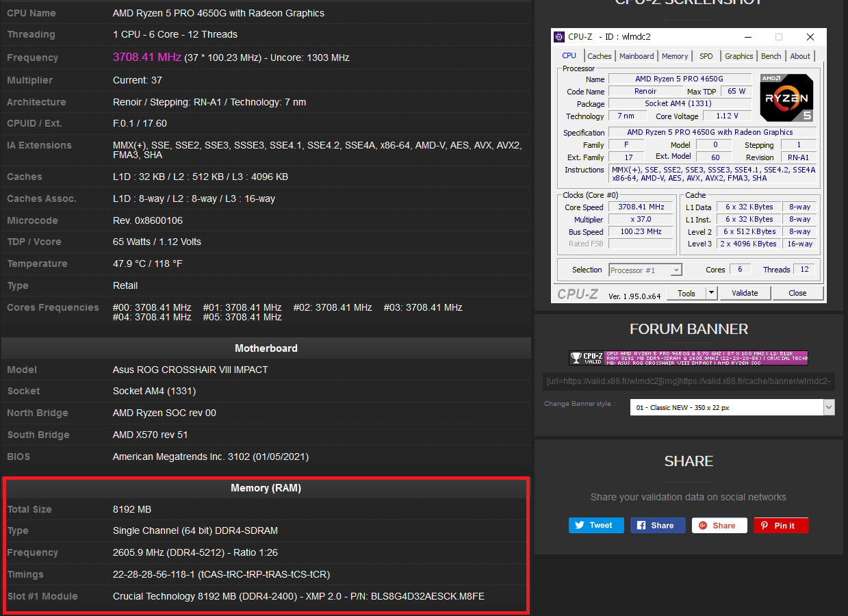
Task: Maximize the CPU-Z window
Action: click(x=778, y=37)
